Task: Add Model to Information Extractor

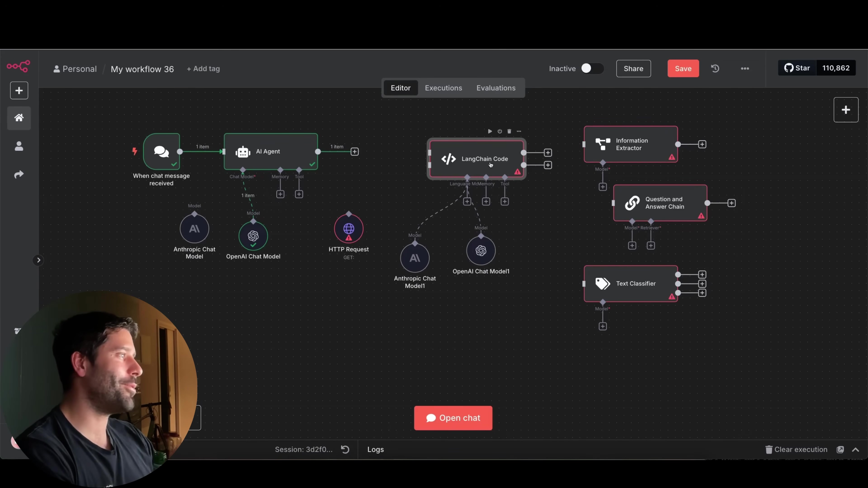Action: pos(602,187)
